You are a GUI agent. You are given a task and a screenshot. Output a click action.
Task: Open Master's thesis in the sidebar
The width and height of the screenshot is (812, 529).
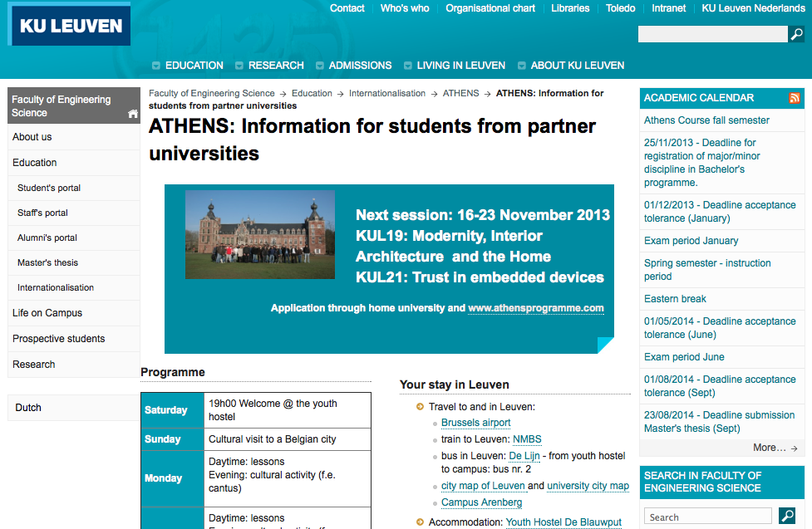[73, 262]
